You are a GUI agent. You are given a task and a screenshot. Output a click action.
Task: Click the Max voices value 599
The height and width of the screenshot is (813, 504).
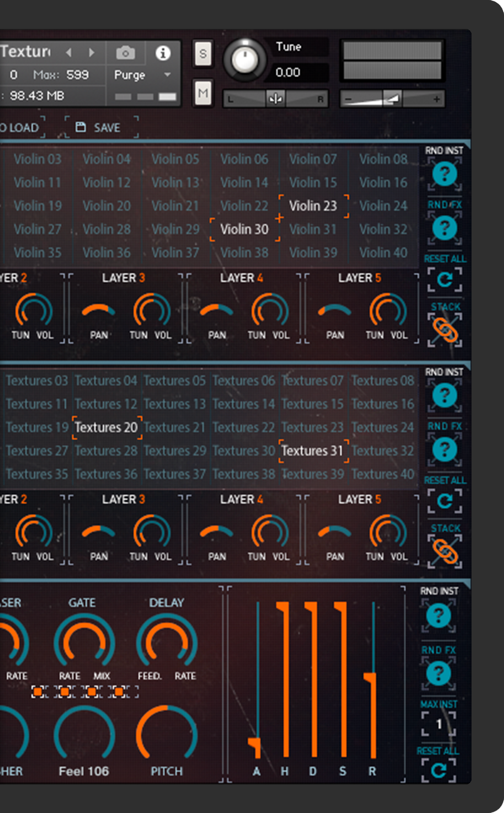pyautogui.click(x=77, y=75)
